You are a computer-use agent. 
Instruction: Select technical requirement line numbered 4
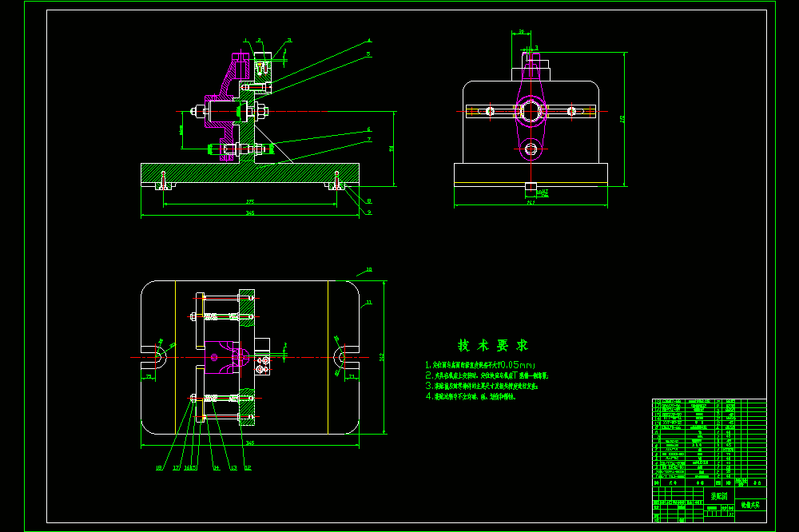[471, 396]
